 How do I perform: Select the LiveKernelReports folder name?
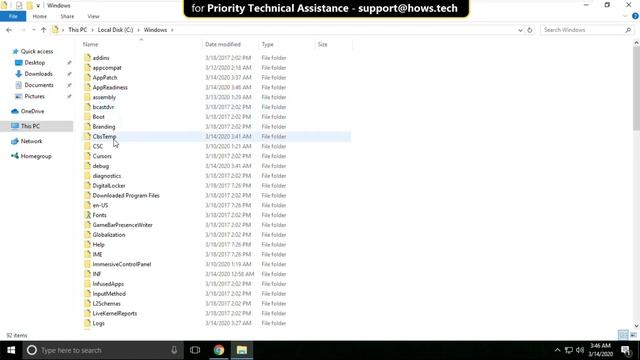click(115, 313)
